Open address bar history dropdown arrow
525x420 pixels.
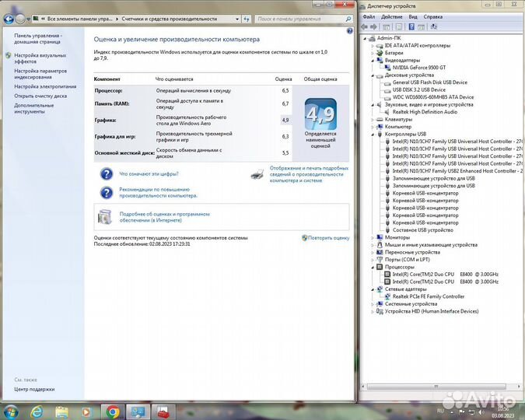[x=237, y=19]
